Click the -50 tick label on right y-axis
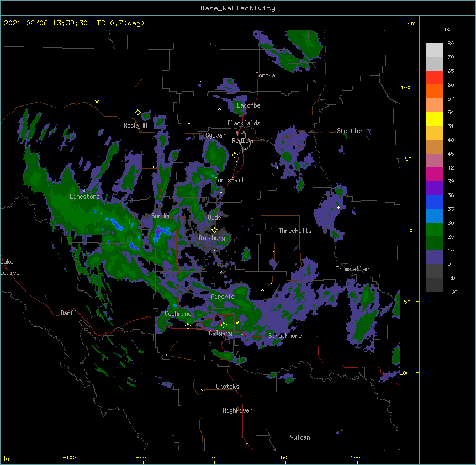The image size is (476, 465). click(405, 302)
